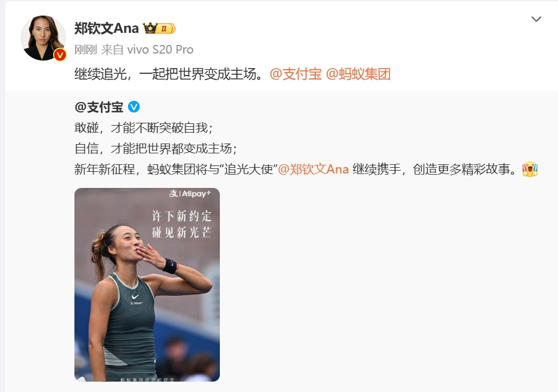Viewport: 558px width, 392px height.
Task: Click the vivo S20 Pro source label
Action: [160, 50]
